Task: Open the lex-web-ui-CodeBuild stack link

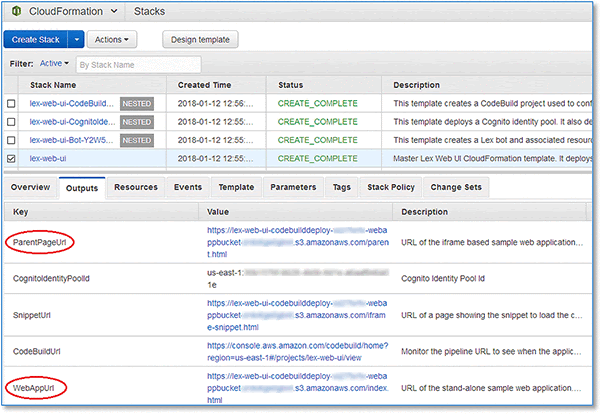Action: [72, 103]
